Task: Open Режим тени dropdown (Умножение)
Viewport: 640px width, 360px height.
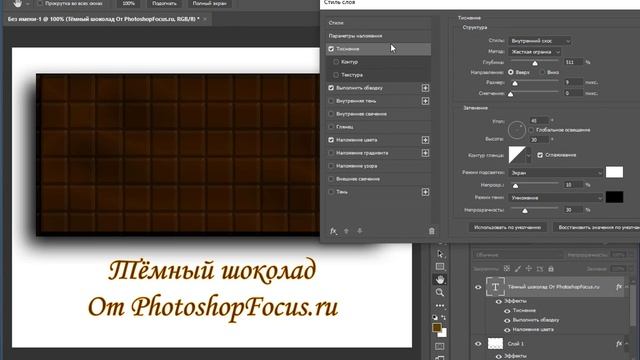Action: click(x=556, y=198)
